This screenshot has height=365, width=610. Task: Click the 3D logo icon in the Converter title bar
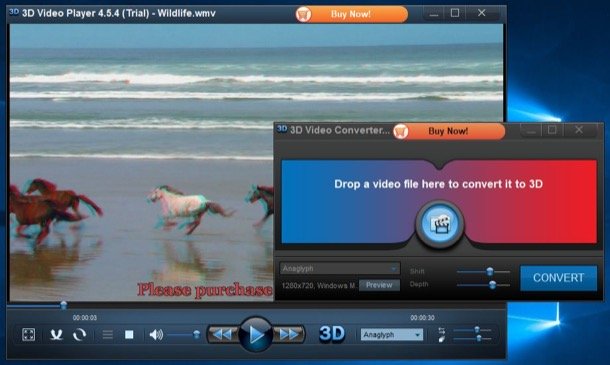point(282,129)
